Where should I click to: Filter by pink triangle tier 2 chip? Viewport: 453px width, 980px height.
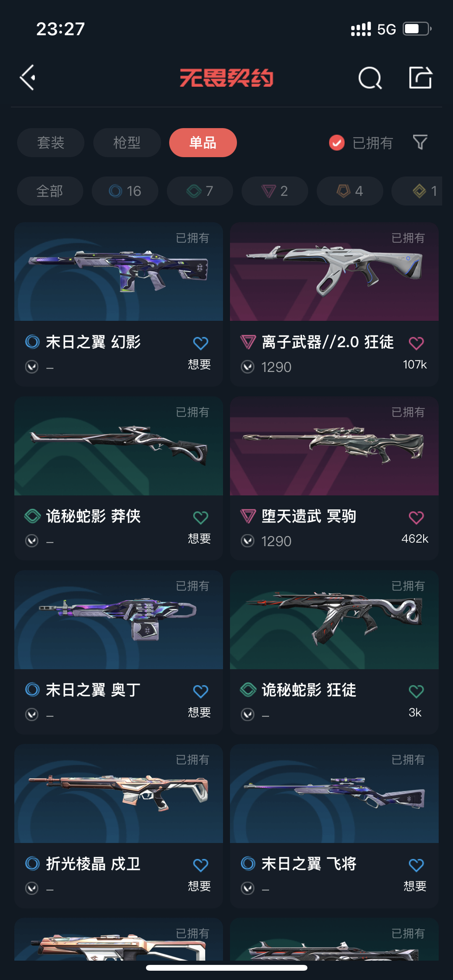point(275,191)
